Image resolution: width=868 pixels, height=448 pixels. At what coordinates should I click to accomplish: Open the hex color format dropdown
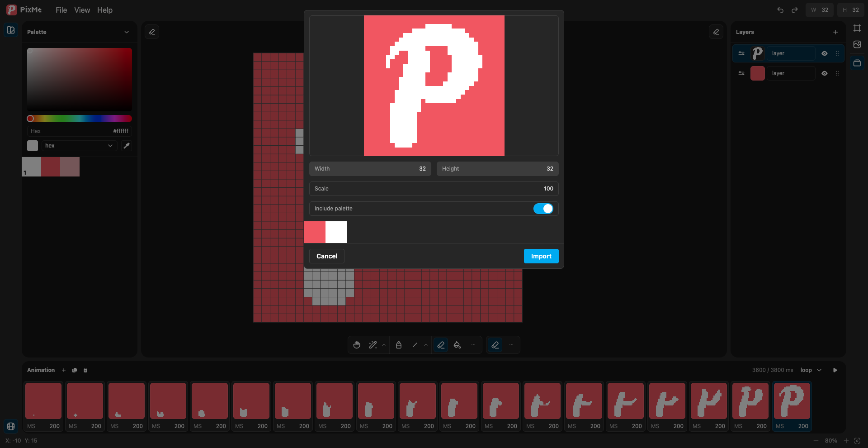(79, 146)
